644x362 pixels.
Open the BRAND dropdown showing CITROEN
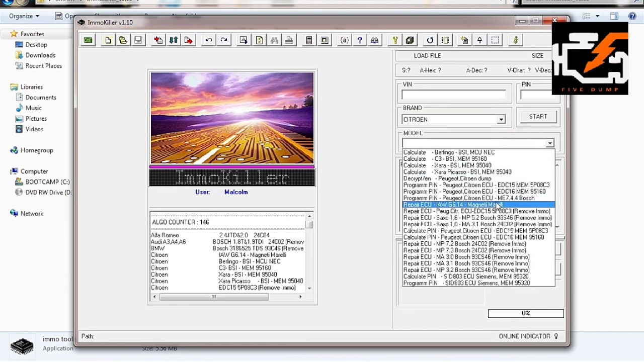[x=501, y=120]
